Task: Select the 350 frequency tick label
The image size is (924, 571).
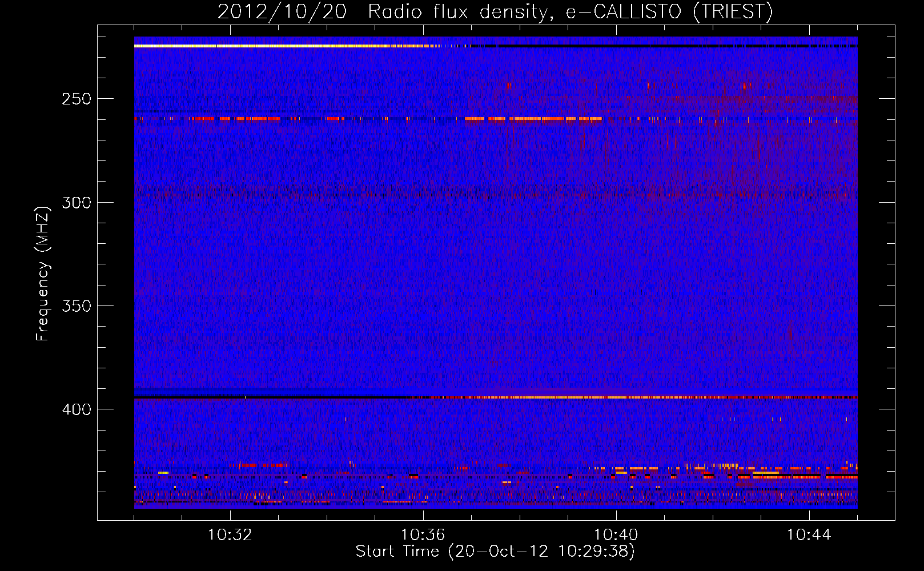Action: 76,306
